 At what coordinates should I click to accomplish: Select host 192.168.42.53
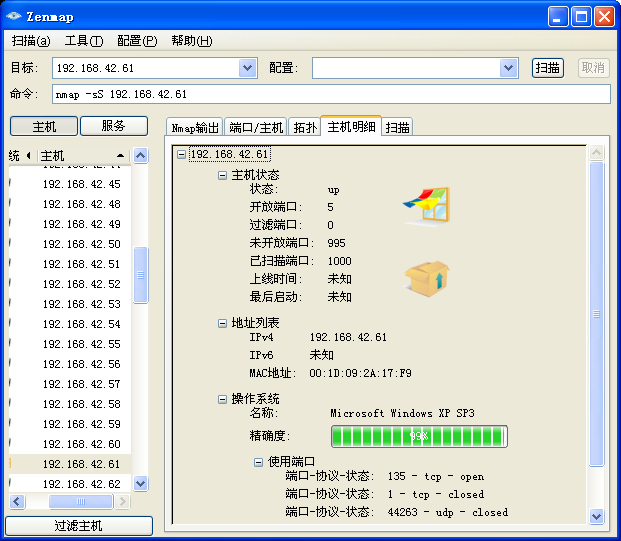point(82,304)
